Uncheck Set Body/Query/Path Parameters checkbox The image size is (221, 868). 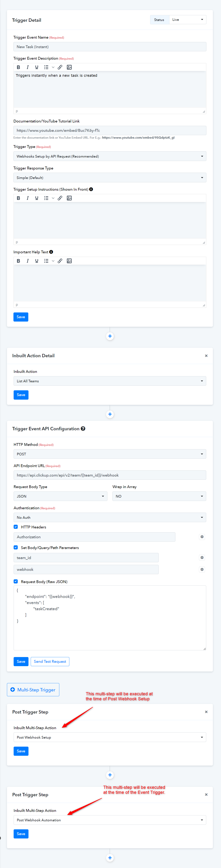pos(15,548)
